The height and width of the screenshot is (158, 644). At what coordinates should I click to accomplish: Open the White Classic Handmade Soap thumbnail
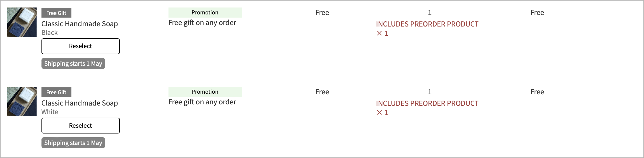click(22, 101)
